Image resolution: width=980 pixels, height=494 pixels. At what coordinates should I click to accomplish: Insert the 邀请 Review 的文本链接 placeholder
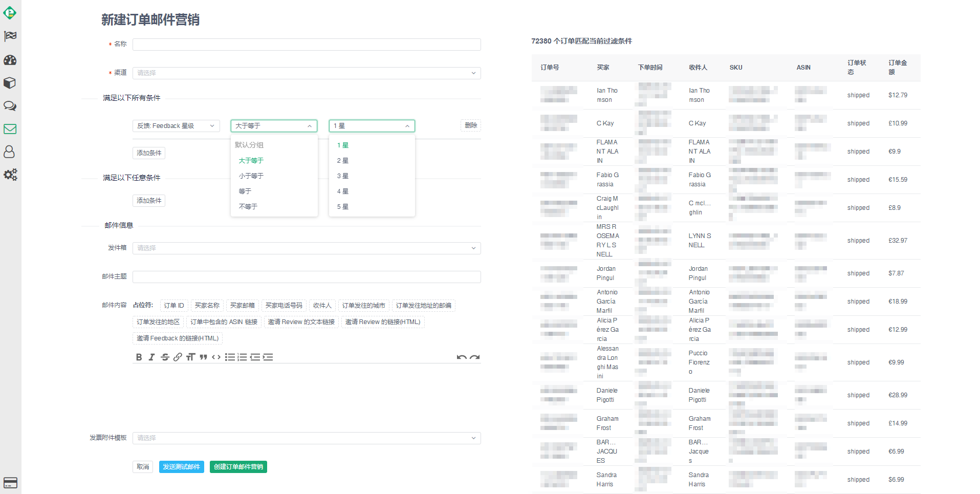point(301,322)
